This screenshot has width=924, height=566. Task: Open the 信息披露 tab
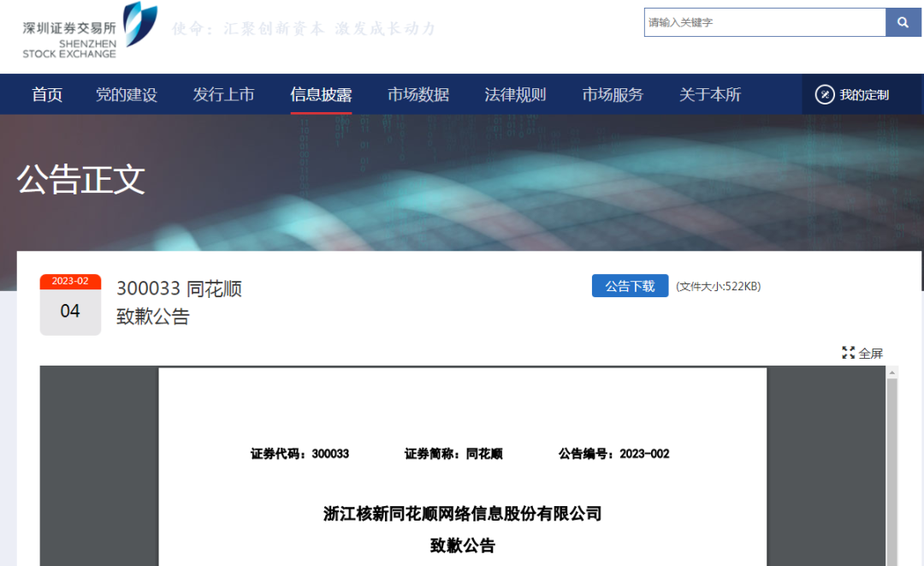pyautogui.click(x=321, y=95)
